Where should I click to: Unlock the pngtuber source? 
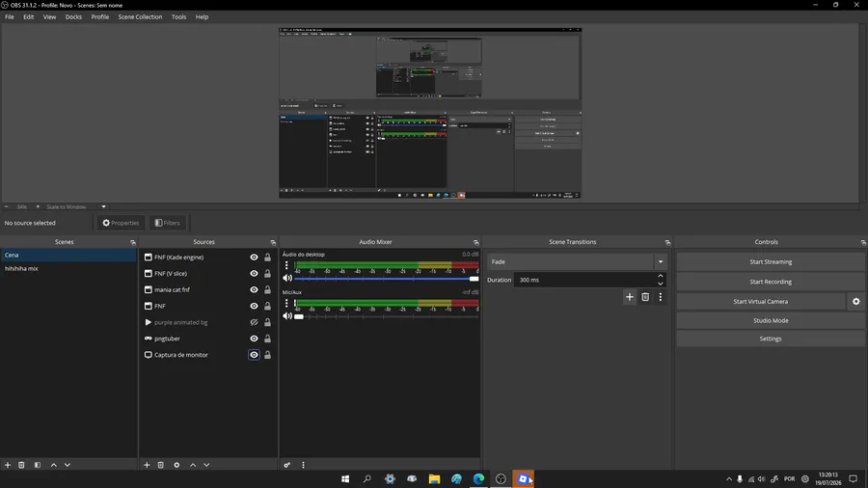pyautogui.click(x=267, y=339)
